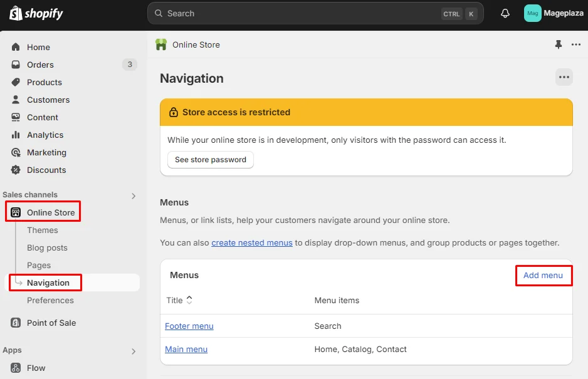Open the Mageplaza account avatar

point(532,14)
